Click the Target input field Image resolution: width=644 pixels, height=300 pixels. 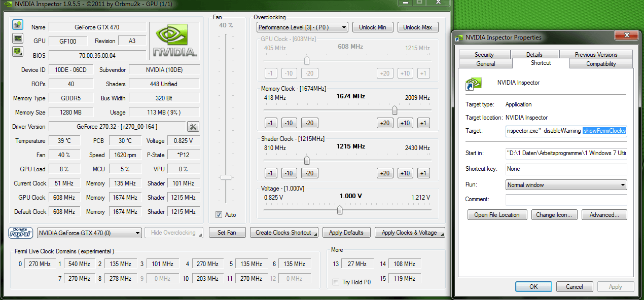(566, 131)
